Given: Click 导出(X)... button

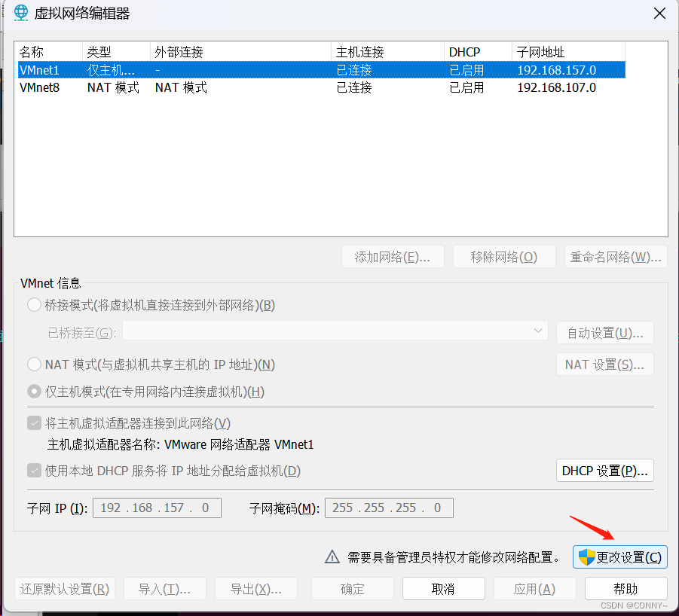Looking at the screenshot, I should tap(256, 589).
